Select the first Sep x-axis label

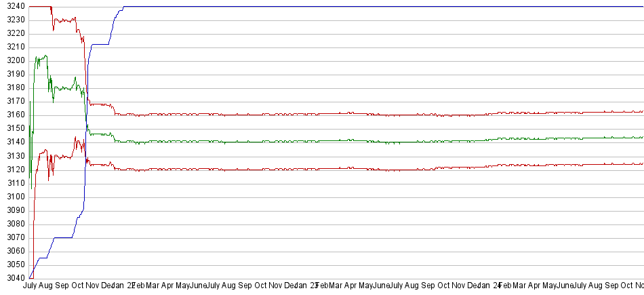pyautogui.click(x=62, y=286)
